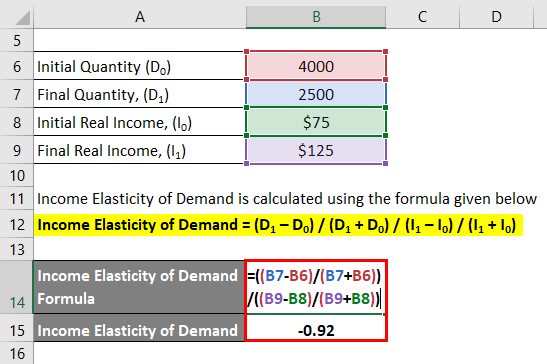Image resolution: width=547 pixels, height=364 pixels.
Task: Click the select-all corner triangle
Action: pyautogui.click(x=22, y=17)
